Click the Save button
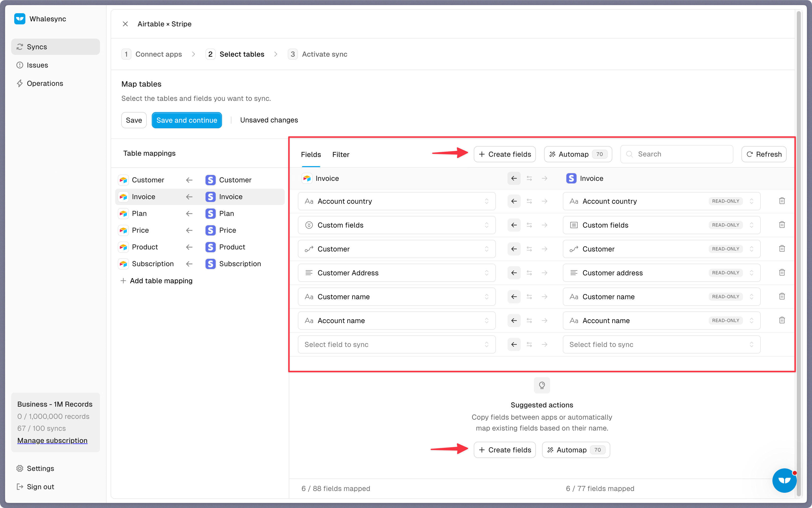 click(x=134, y=120)
